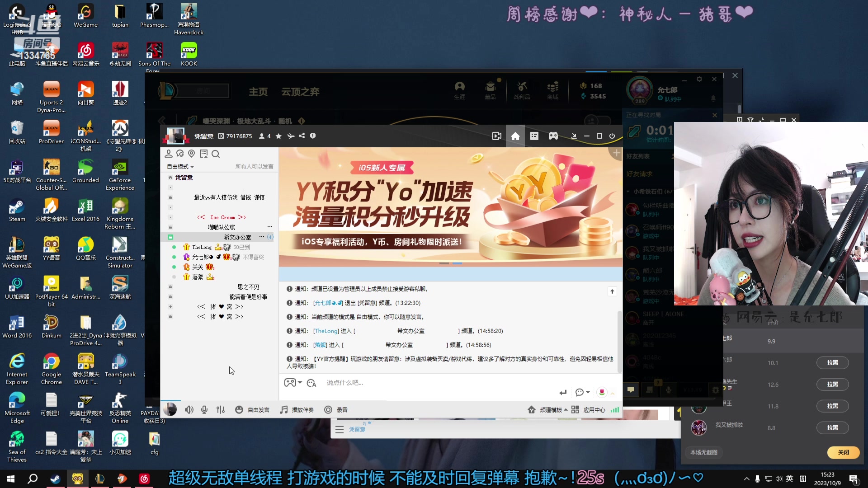Click 拉黑 button for 我又被抓啦
The width and height of the screenshot is (868, 488).
(x=832, y=428)
